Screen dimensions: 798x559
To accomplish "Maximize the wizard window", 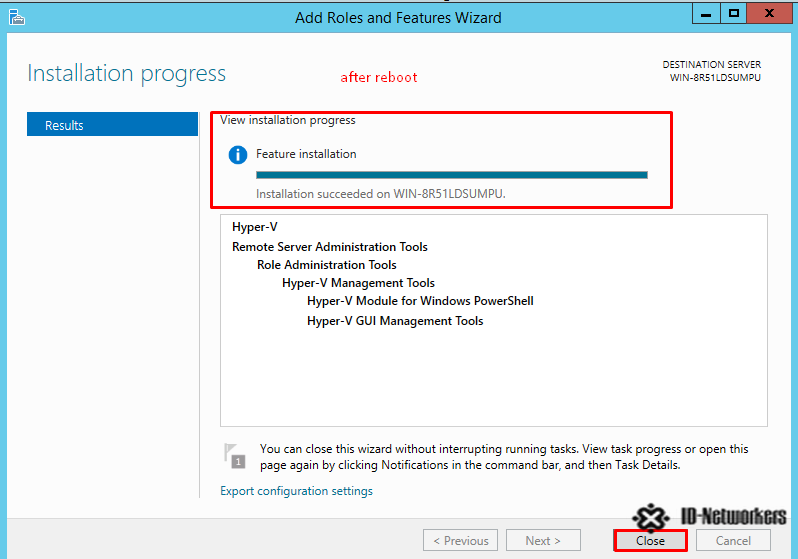I will (733, 14).
